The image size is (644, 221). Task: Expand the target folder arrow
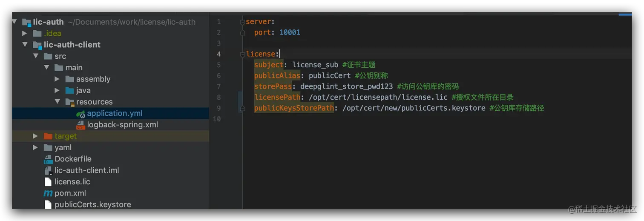(35, 136)
